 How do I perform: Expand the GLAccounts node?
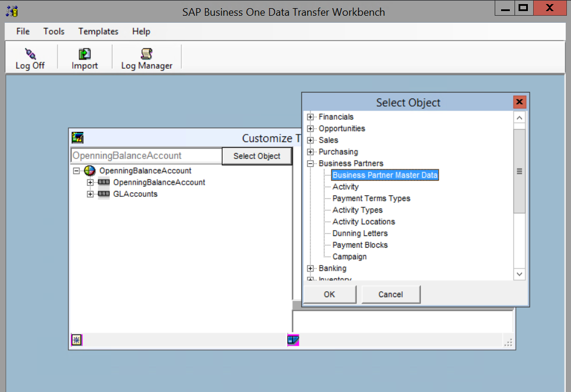[x=90, y=194]
